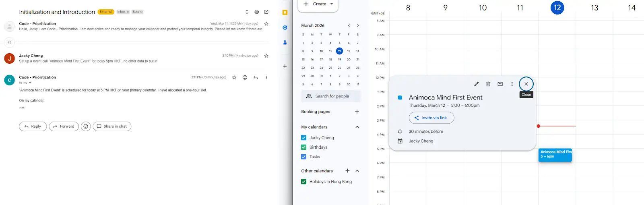The image size is (644, 205).
Task: Delete the event using trash icon
Action: tap(488, 84)
